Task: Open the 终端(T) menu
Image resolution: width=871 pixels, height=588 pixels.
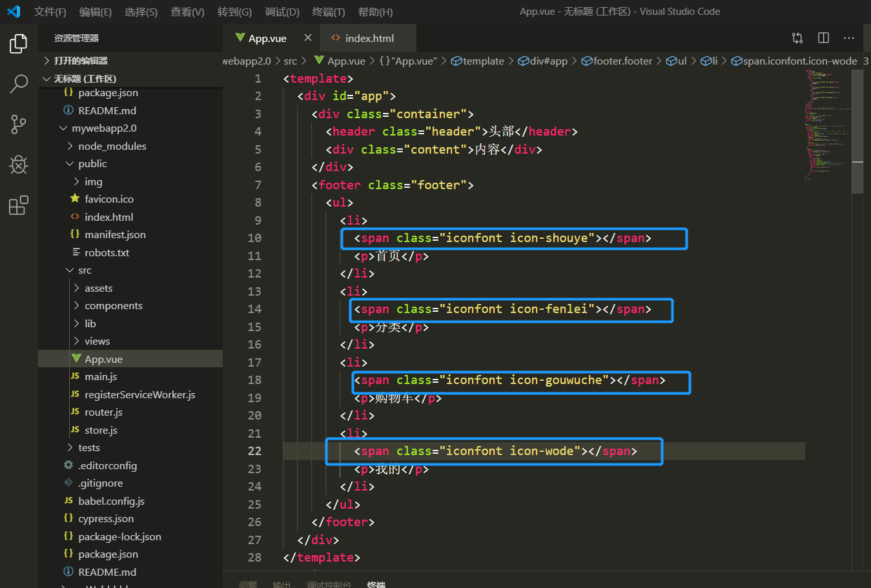Action: (328, 12)
